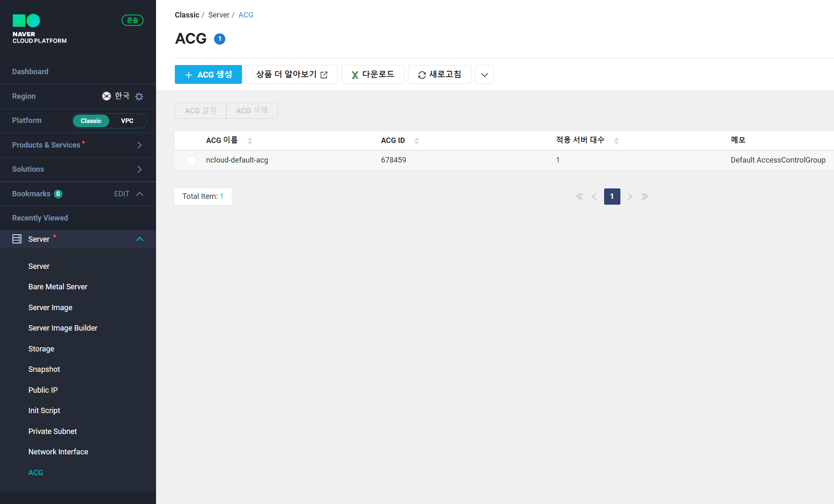Open the toolbar more-options dropdown arrow
The width and height of the screenshot is (834, 504).
pos(484,75)
